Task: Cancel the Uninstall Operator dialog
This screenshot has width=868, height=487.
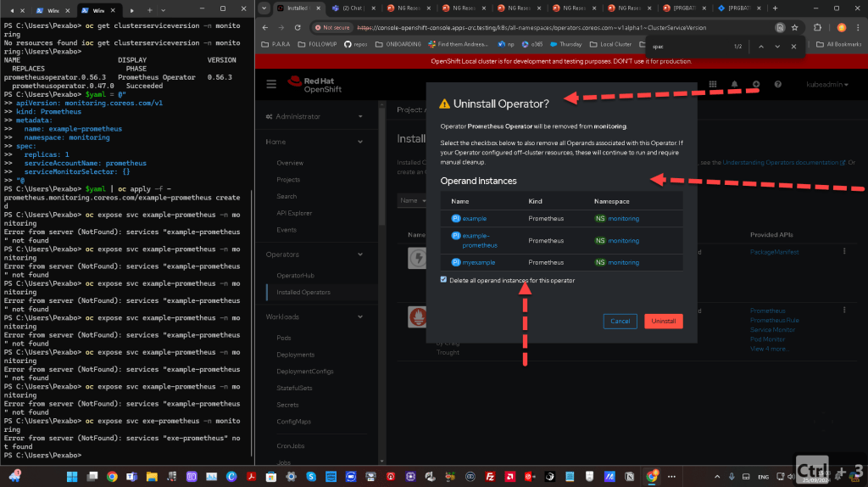Action: [620, 322]
